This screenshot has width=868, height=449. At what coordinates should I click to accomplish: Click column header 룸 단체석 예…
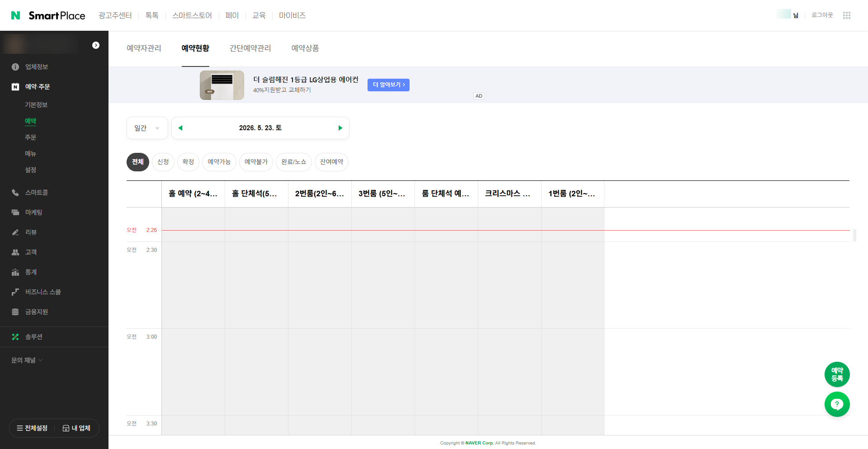click(x=446, y=194)
